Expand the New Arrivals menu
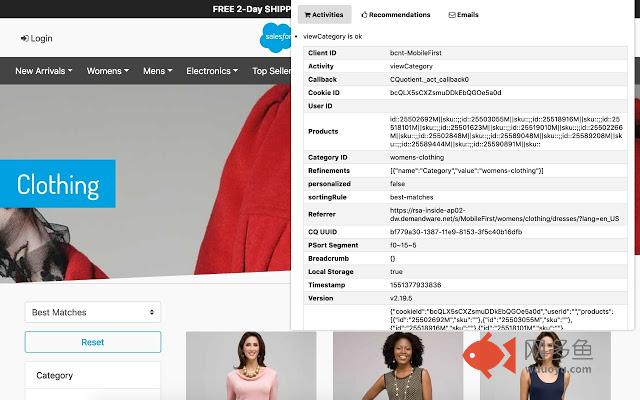The width and height of the screenshot is (640, 400). pyautogui.click(x=44, y=71)
